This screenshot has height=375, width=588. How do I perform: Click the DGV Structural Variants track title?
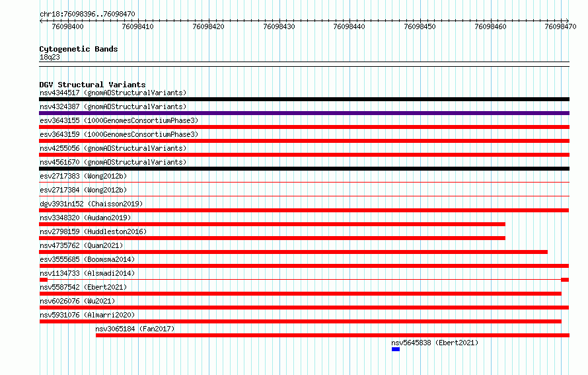tap(92, 85)
